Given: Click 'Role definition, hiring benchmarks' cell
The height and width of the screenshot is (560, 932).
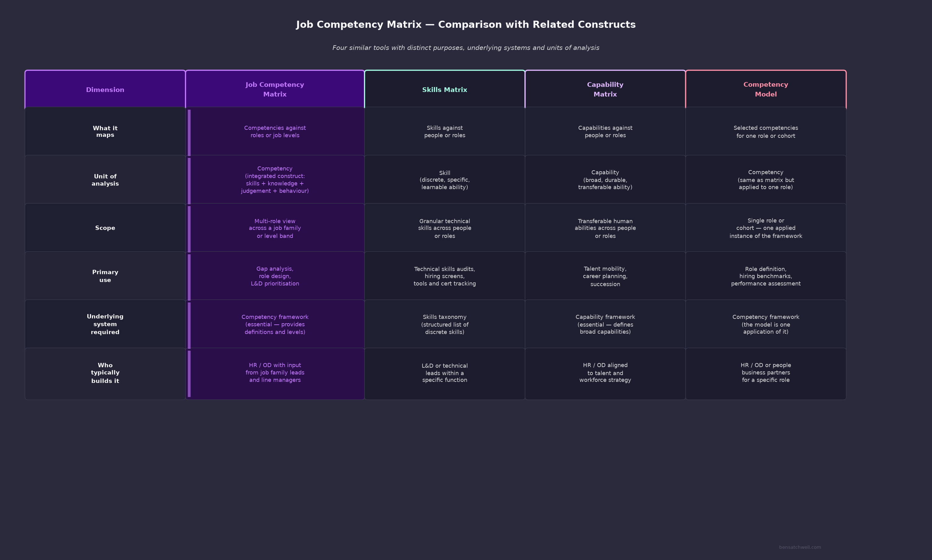Looking at the screenshot, I should [x=766, y=276].
